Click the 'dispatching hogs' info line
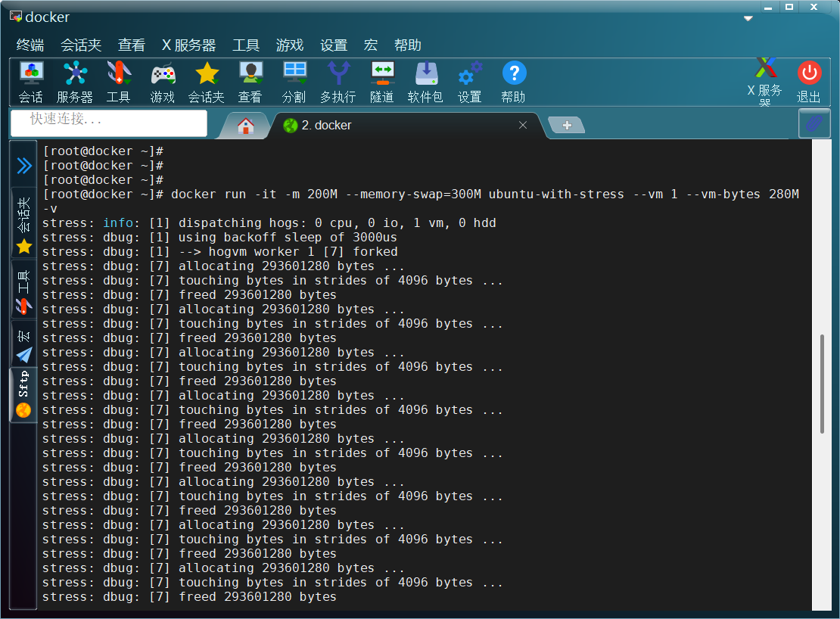The height and width of the screenshot is (619, 840). tap(269, 222)
